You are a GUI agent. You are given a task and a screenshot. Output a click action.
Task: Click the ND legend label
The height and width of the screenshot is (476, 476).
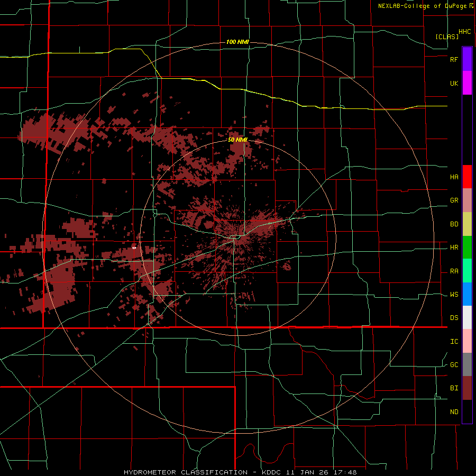pyautogui.click(x=454, y=412)
